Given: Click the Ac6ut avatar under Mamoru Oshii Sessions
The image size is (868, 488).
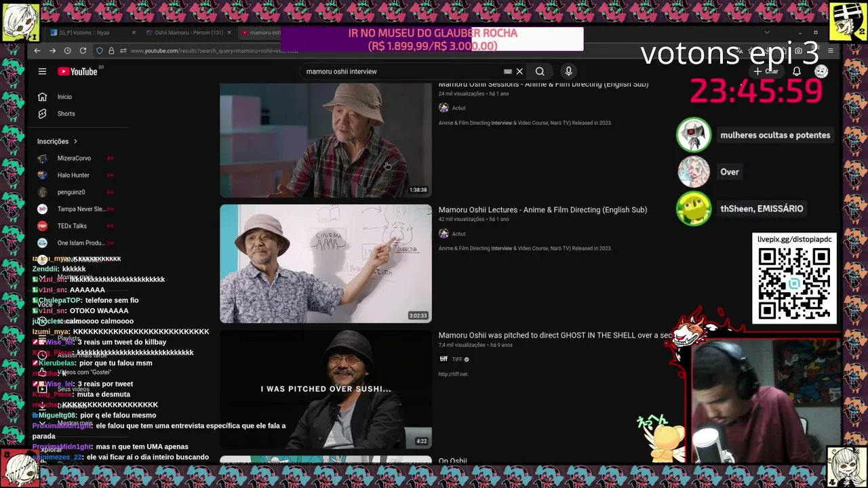Looking at the screenshot, I should click(x=443, y=108).
